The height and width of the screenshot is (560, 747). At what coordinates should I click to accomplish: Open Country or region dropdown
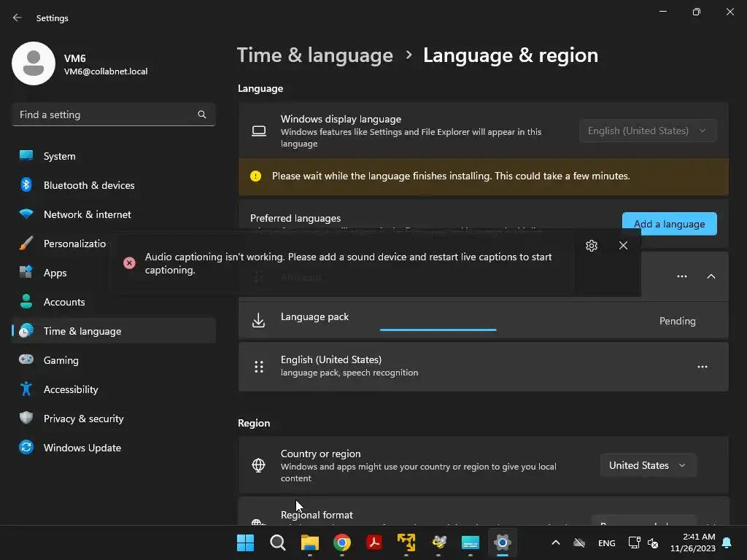pyautogui.click(x=648, y=466)
